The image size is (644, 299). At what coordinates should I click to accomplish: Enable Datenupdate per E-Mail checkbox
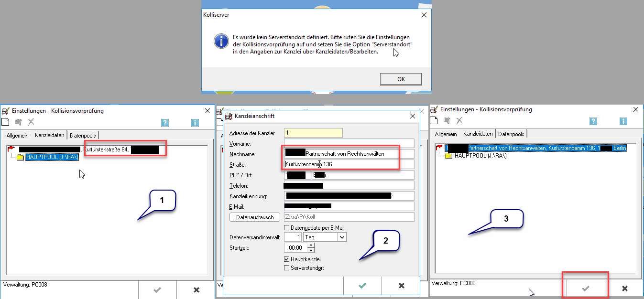point(287,228)
